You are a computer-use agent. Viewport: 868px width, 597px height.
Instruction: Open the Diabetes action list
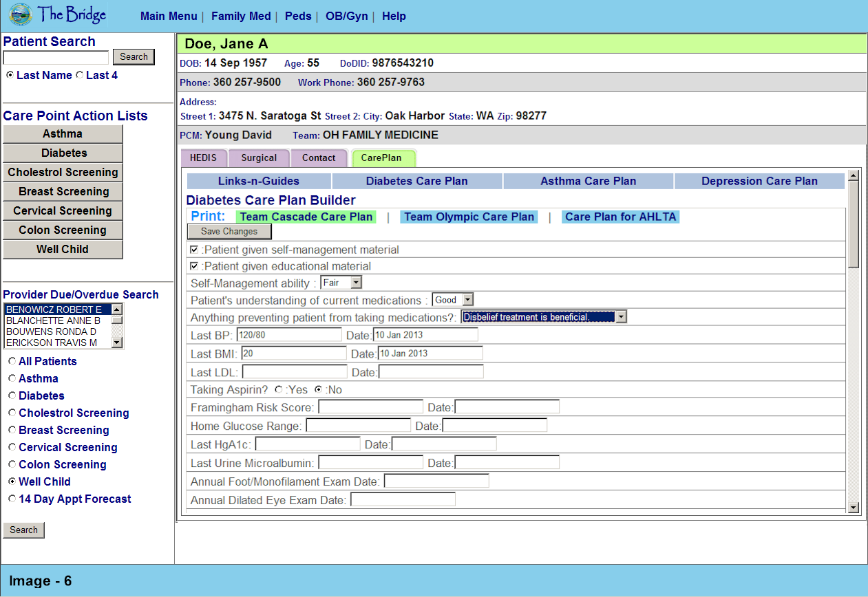63,153
